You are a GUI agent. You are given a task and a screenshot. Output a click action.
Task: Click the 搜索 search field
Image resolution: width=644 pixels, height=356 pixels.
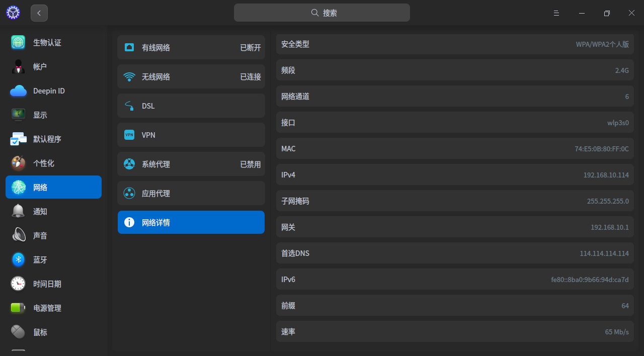322,13
